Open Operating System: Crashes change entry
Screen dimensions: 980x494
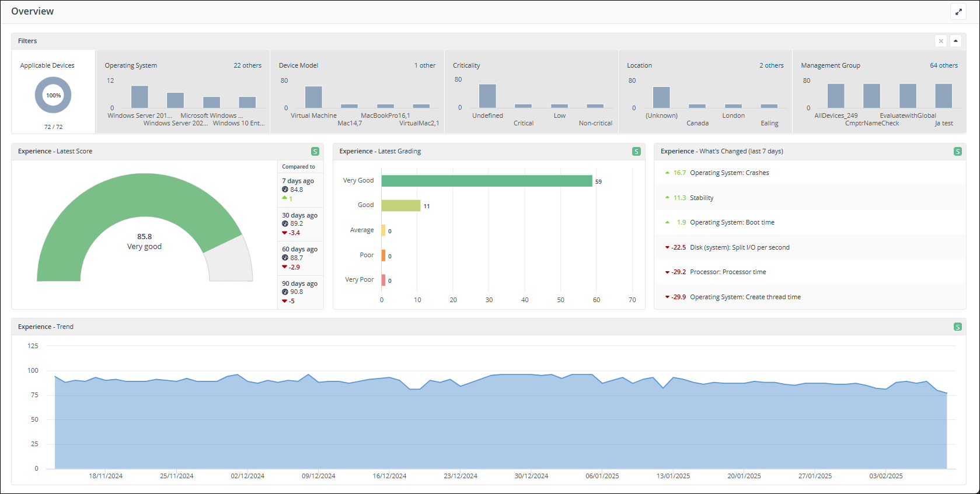pos(729,173)
